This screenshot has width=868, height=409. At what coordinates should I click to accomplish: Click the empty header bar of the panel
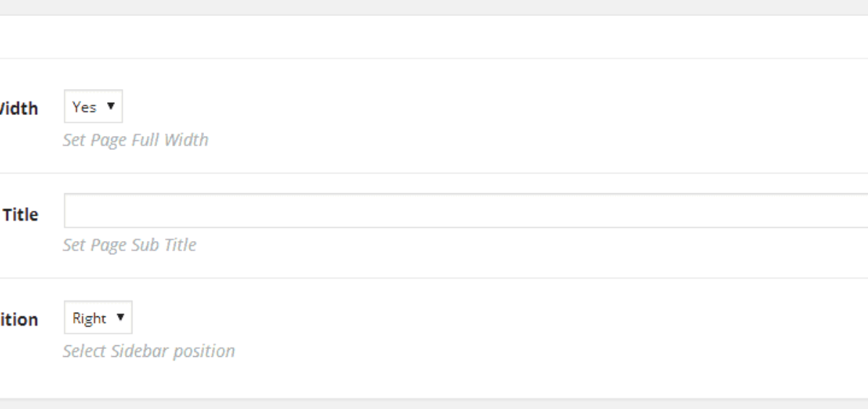(434, 37)
